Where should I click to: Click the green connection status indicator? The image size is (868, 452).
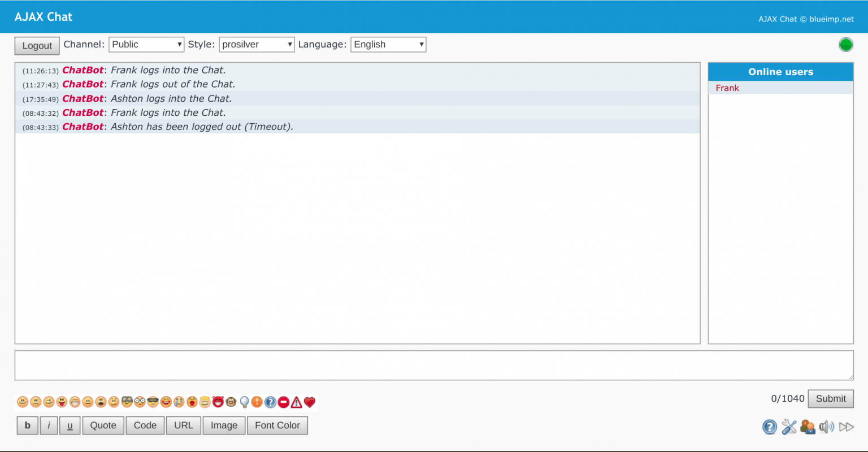click(845, 45)
